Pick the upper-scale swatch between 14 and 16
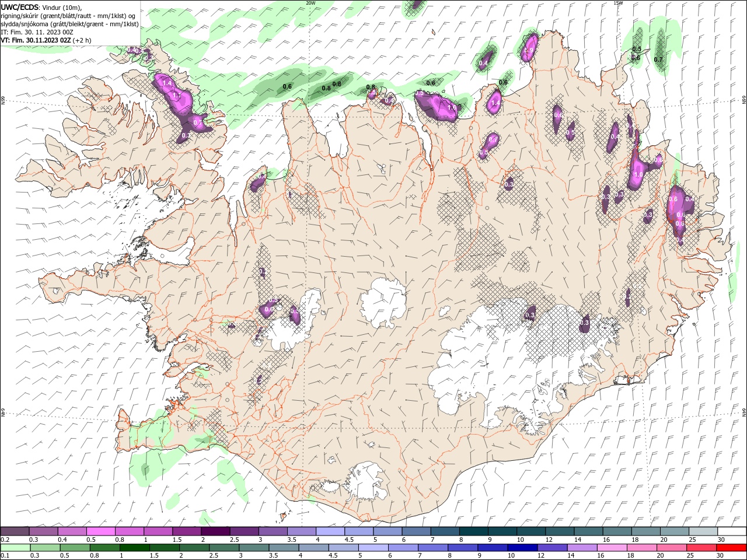Screen dimensions: 747x560 click(x=588, y=531)
